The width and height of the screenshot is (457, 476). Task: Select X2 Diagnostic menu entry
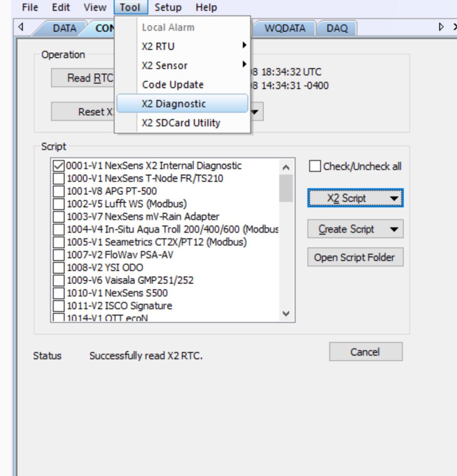tap(182, 103)
